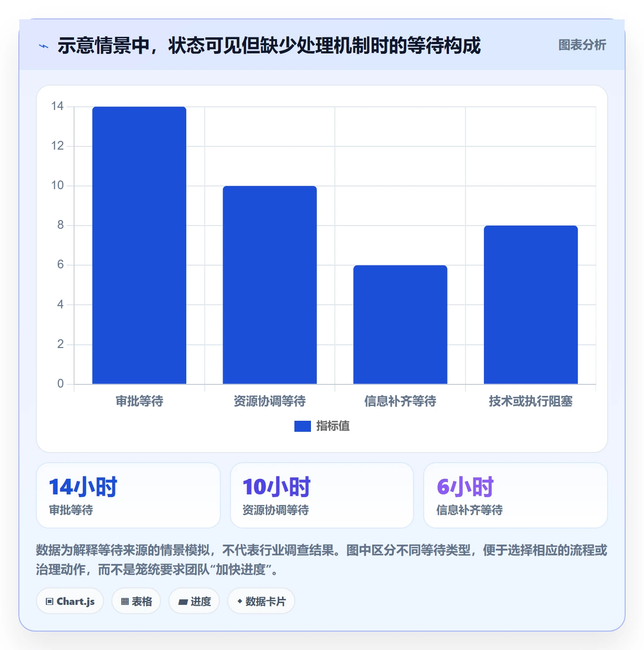
Task: Select the 14小时 审批等待 data card
Action: point(128,495)
